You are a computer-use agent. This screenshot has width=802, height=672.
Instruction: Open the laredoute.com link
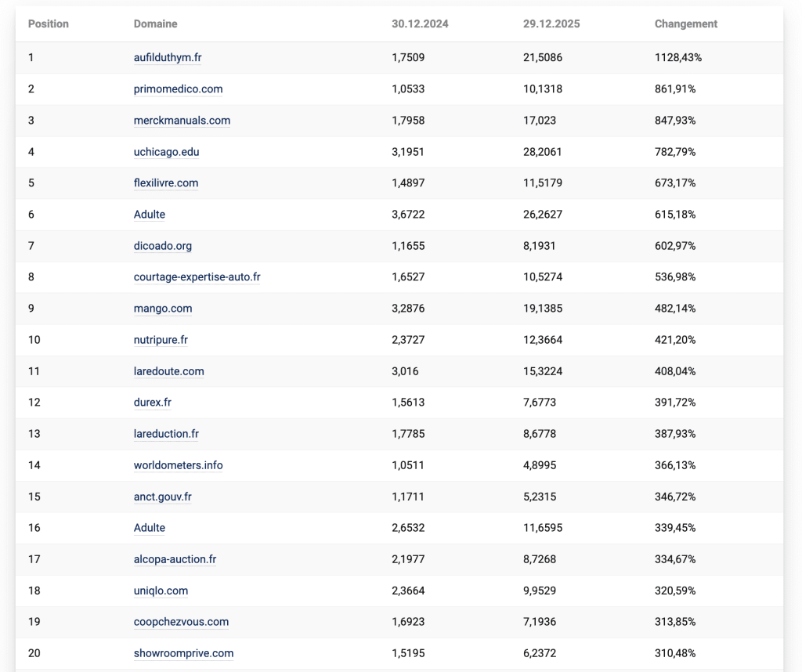click(x=168, y=371)
